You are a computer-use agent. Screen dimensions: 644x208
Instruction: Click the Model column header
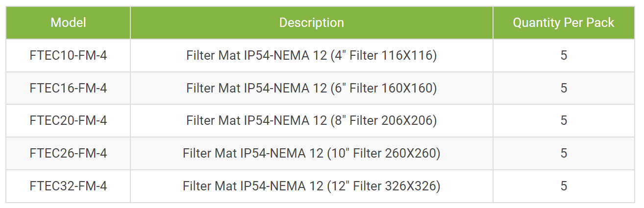coord(68,23)
